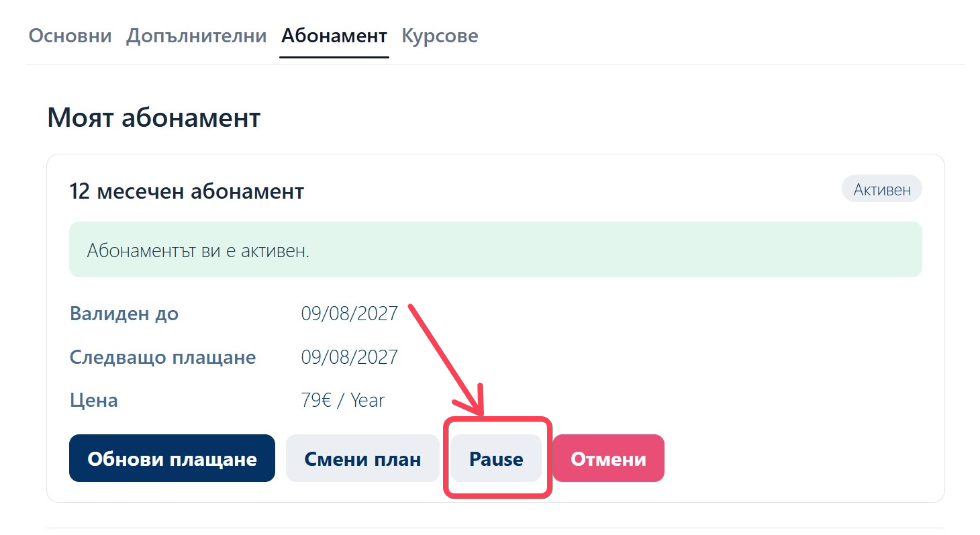Screen dimensions: 980x535
Task: Select the Абонамент tab
Action: (x=334, y=36)
